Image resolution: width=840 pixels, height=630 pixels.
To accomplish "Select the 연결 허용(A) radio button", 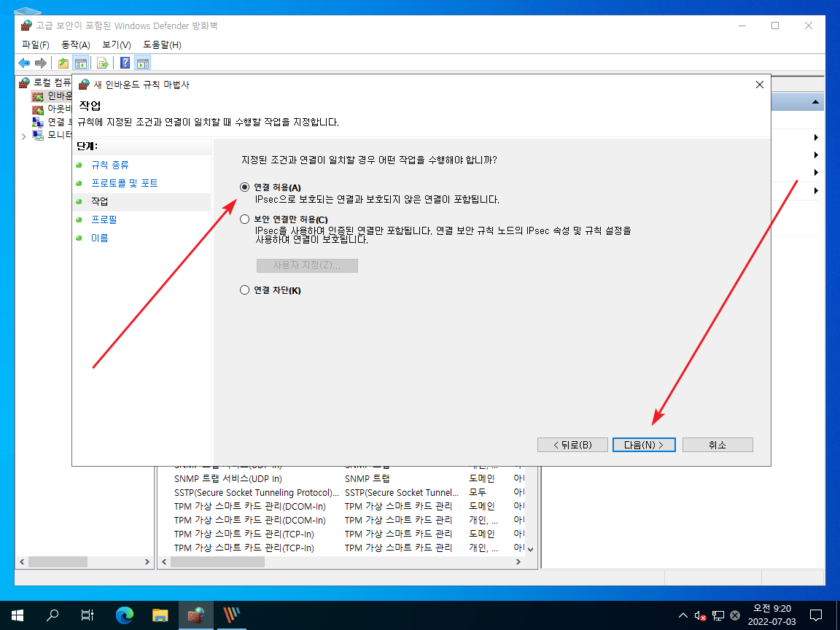I will click(x=244, y=187).
